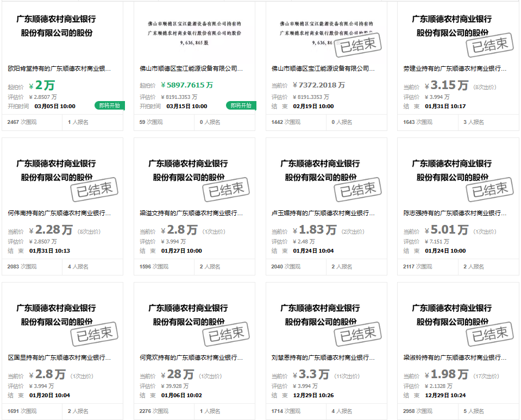The image size is (521, 420).
Task: Click current price ¥1.83万
Action: (x=315, y=230)
